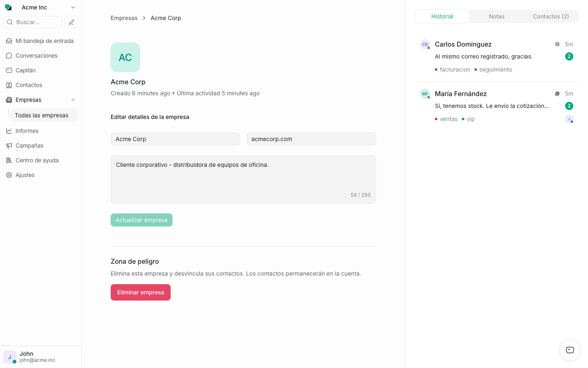Open Carlos Domínguez conversation
Screen dimensions: 588x368
[497, 57]
